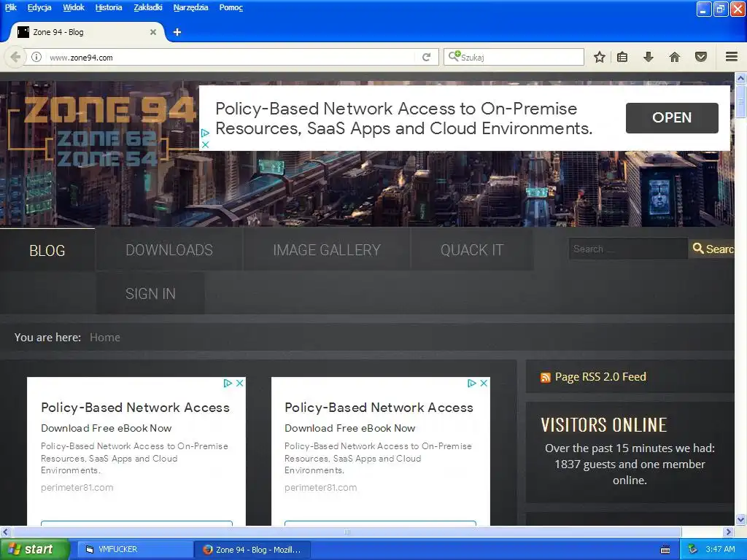Click AdChoices icon on right ad card
The width and height of the screenshot is (747, 560).
point(472,383)
